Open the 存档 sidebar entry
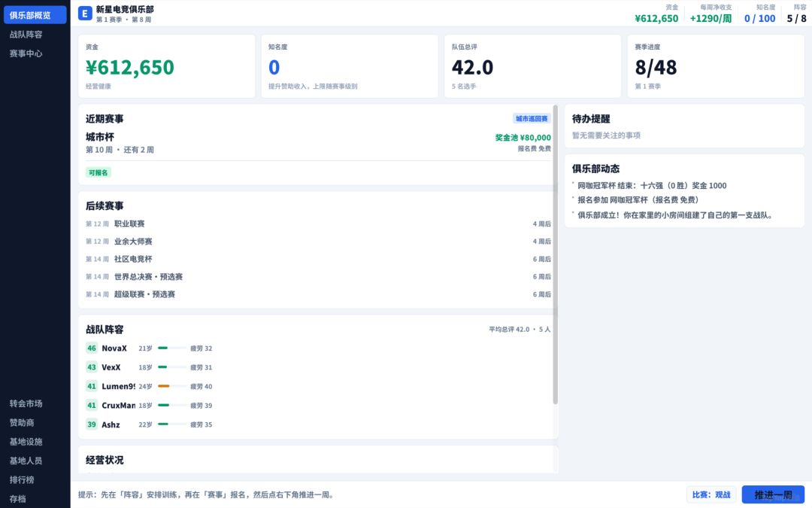This screenshot has width=812, height=508. coord(35,499)
